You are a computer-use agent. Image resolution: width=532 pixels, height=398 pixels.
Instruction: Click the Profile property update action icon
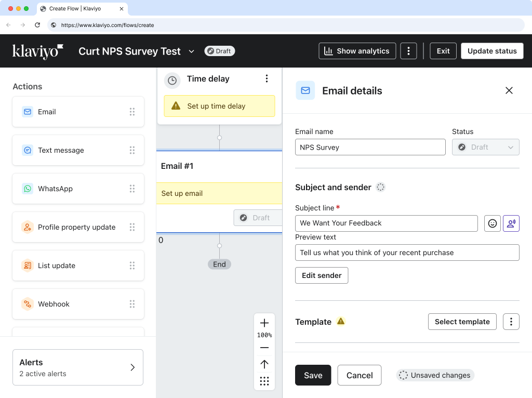click(x=27, y=227)
